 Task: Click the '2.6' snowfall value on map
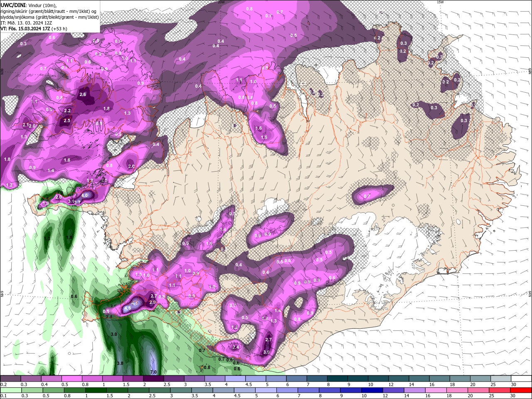[82, 94]
